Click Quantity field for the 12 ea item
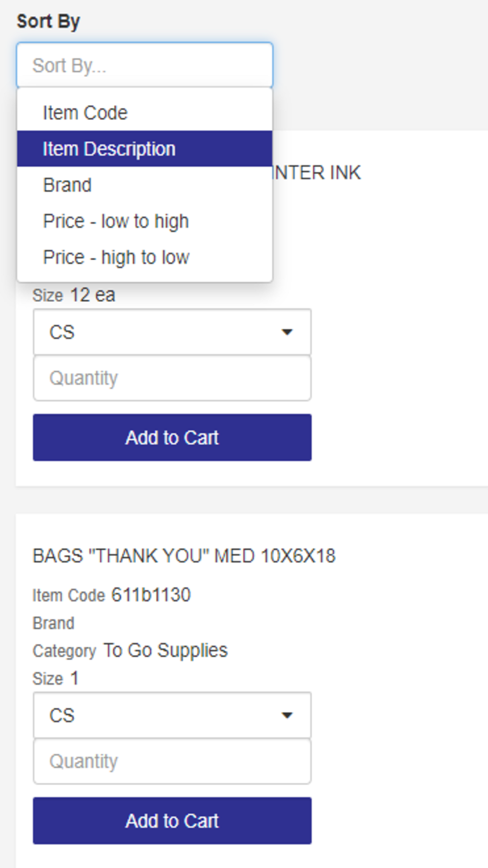 click(172, 378)
